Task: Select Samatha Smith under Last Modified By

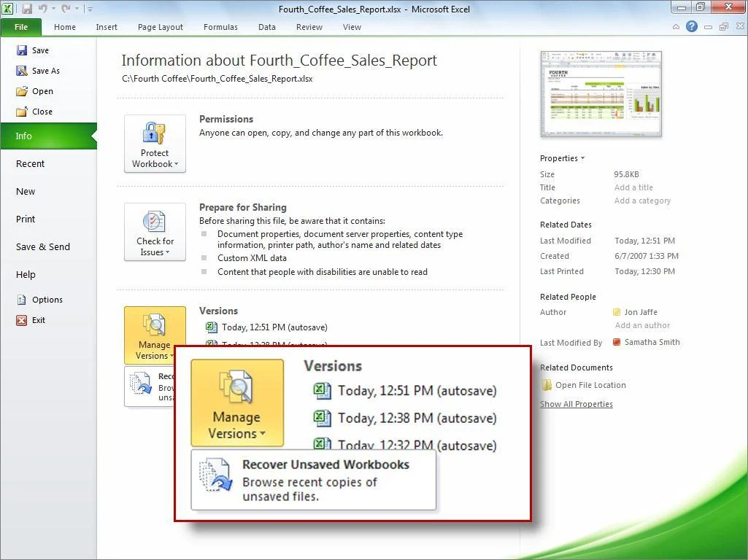Action: (647, 342)
